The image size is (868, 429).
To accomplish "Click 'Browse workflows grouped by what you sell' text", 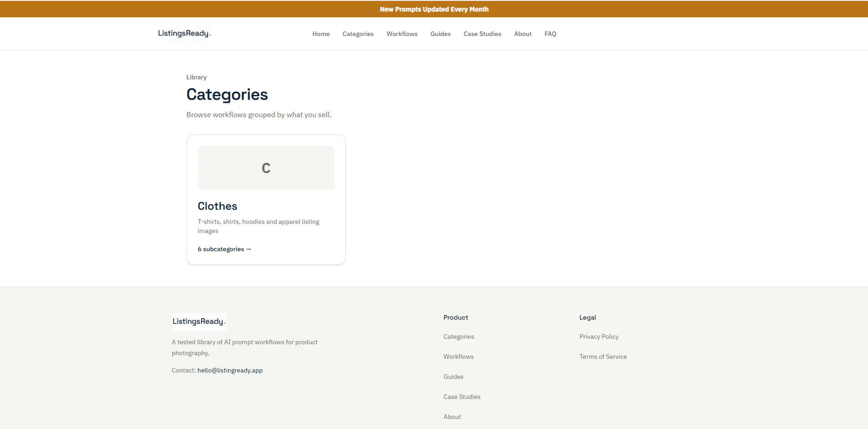I will coord(259,115).
